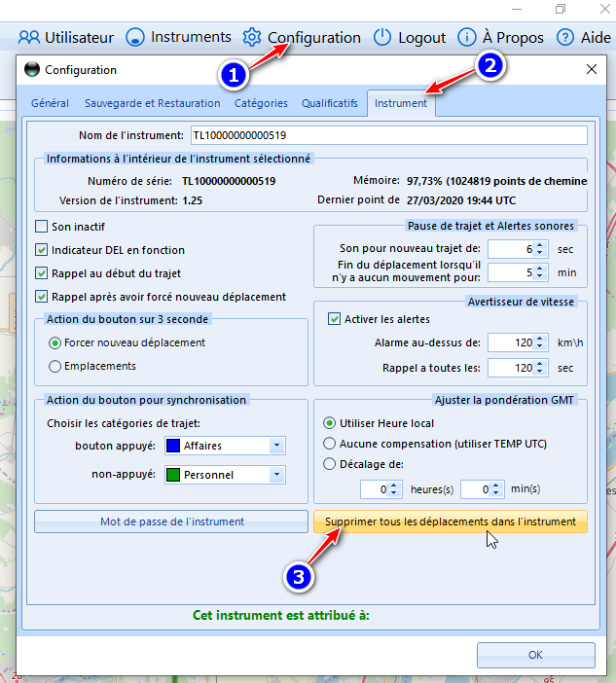Edit the Nom de l'instrument field
Image resolution: width=616 pixels, height=683 pixels.
tap(389, 135)
